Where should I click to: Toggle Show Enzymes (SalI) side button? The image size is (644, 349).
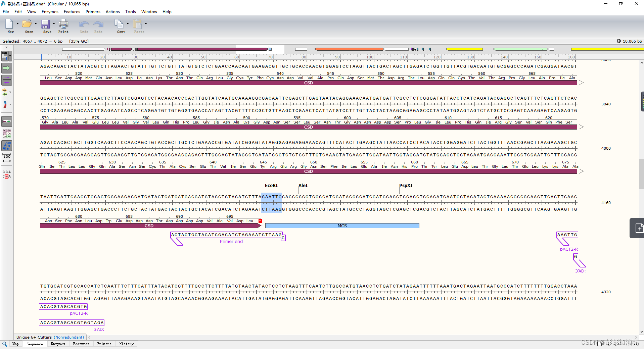point(5,56)
